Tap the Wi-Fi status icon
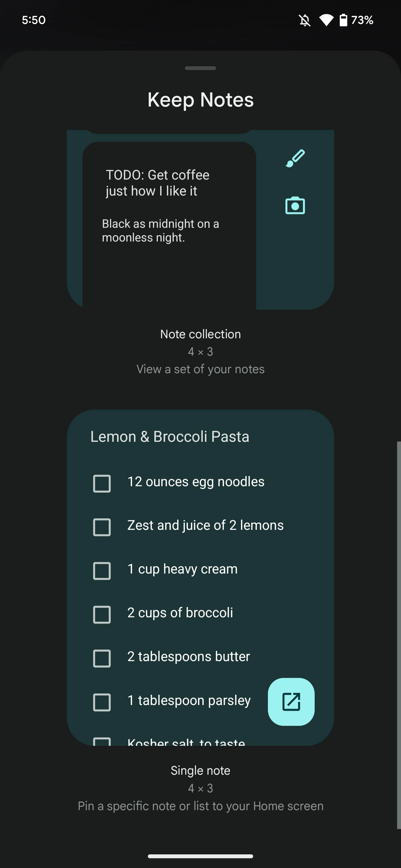The height and width of the screenshot is (868, 401). tap(326, 20)
